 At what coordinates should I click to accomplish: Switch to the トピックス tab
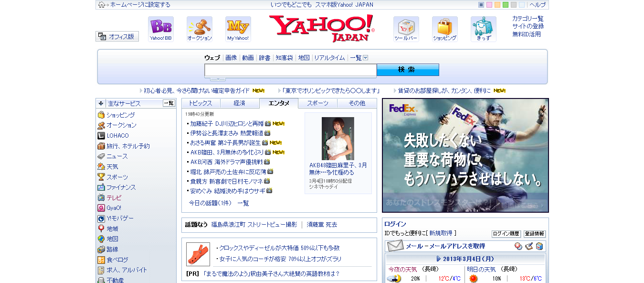point(201,103)
